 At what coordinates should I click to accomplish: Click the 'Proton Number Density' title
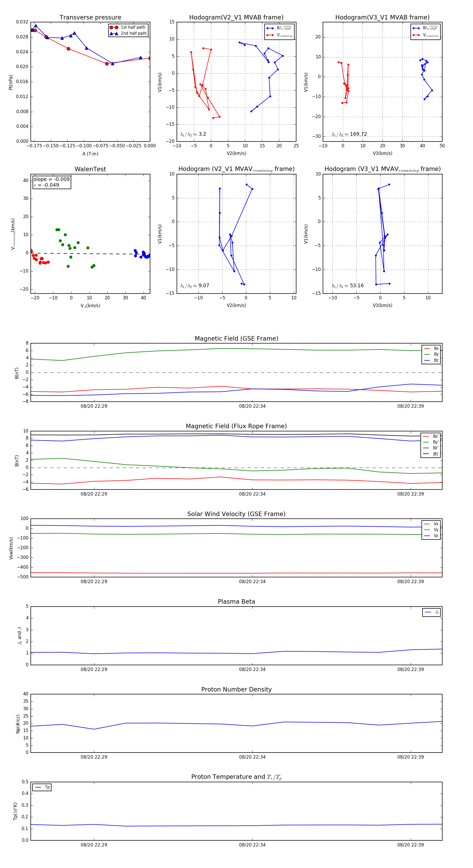point(236,689)
